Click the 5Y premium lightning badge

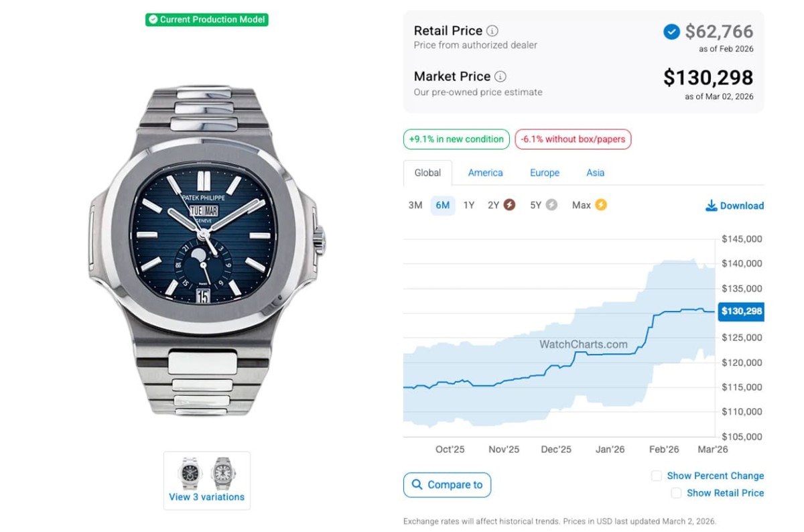pyautogui.click(x=551, y=205)
